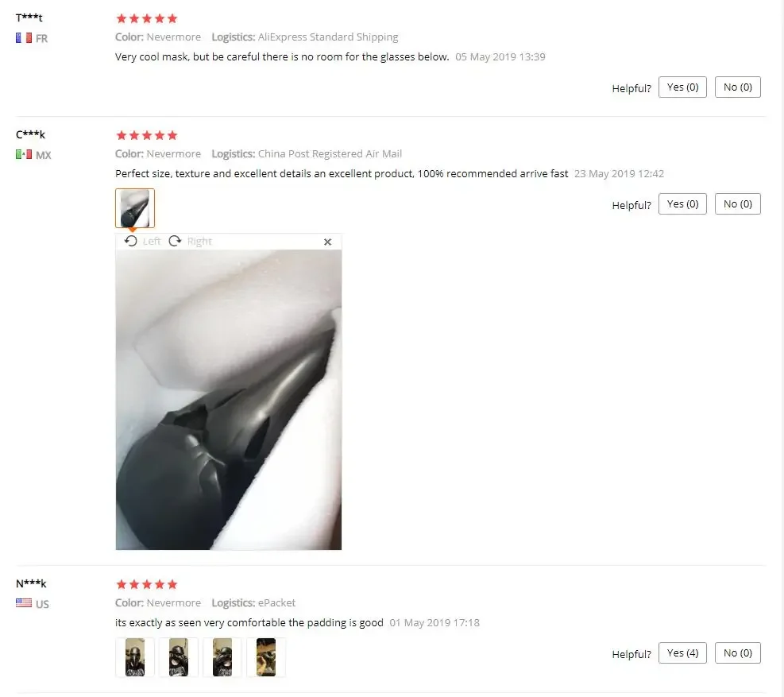Image resolution: width=784 pixels, height=697 pixels.
Task: Click the France flag icon beside T***t
Action: coord(24,38)
